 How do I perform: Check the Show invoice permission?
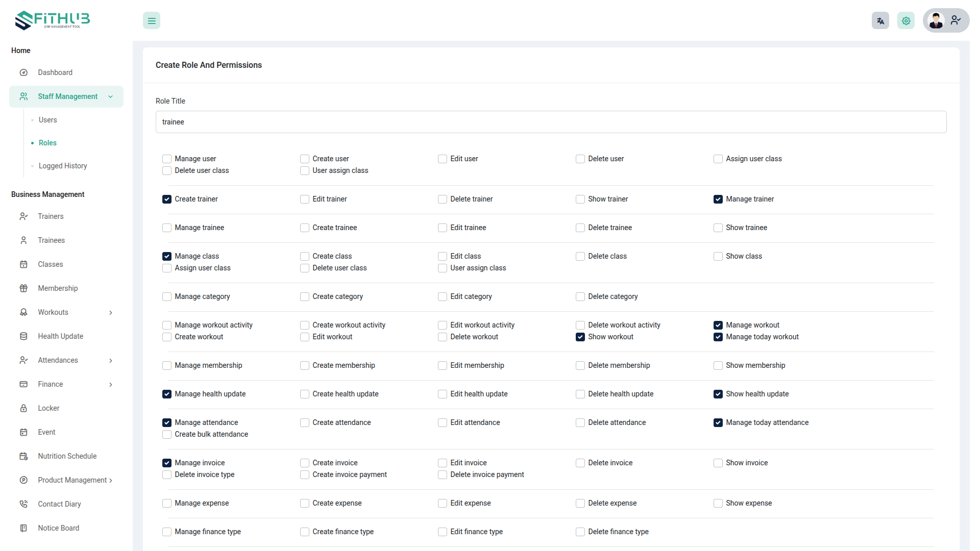pyautogui.click(x=718, y=463)
